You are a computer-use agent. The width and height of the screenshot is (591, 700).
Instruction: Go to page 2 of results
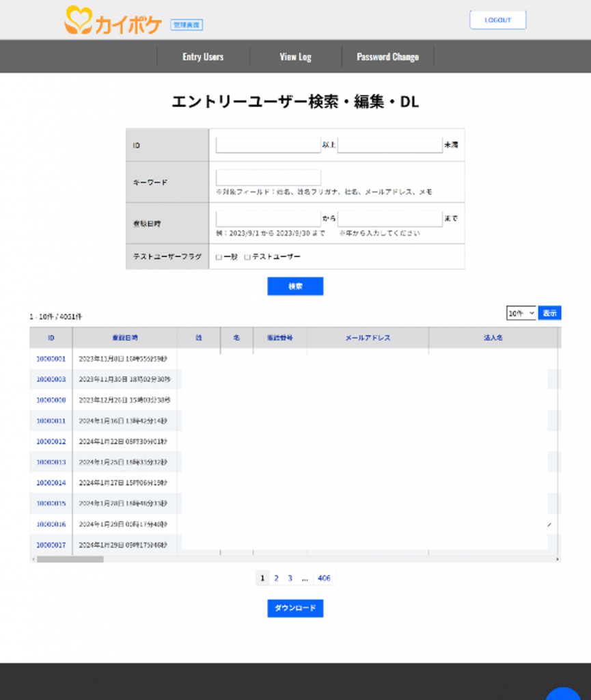coord(276,578)
